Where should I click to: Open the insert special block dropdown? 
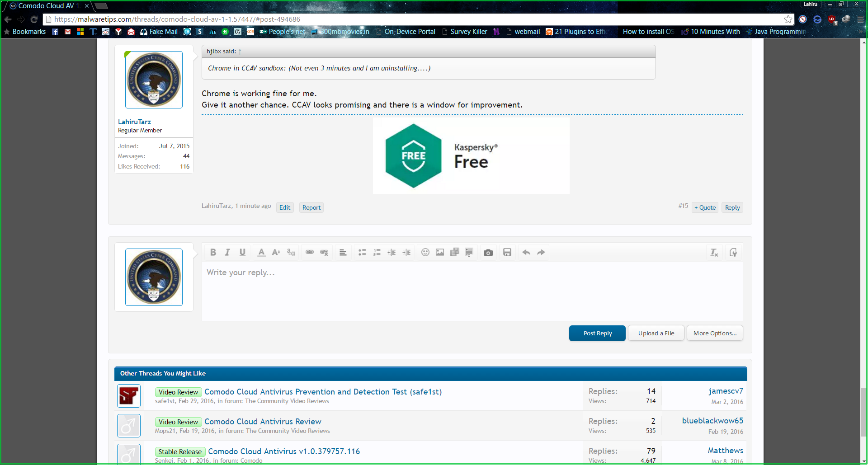[x=469, y=252]
